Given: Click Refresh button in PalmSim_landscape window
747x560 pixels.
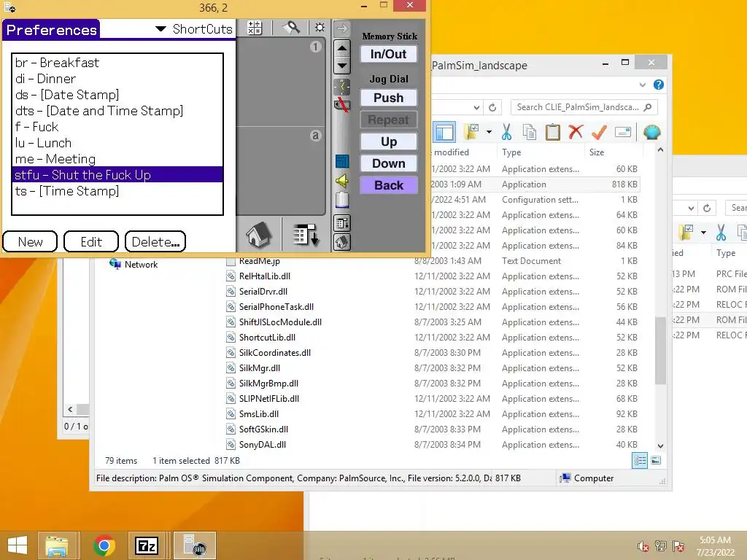Looking at the screenshot, I should tap(492, 108).
